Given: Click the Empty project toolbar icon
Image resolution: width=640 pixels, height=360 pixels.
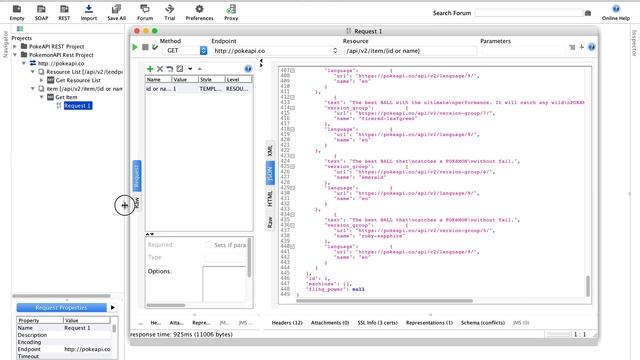Looking at the screenshot, I should point(17,13).
